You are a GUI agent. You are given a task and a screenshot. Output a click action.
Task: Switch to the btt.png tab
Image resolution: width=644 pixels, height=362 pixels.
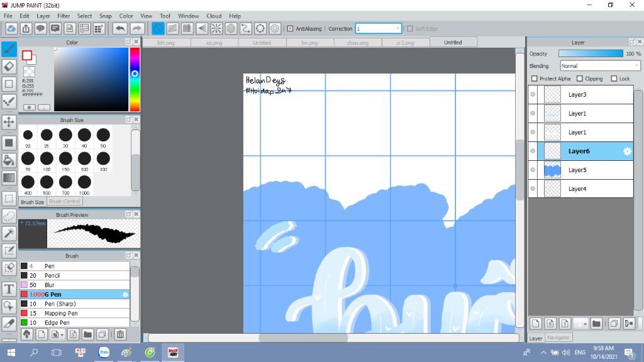coord(166,43)
